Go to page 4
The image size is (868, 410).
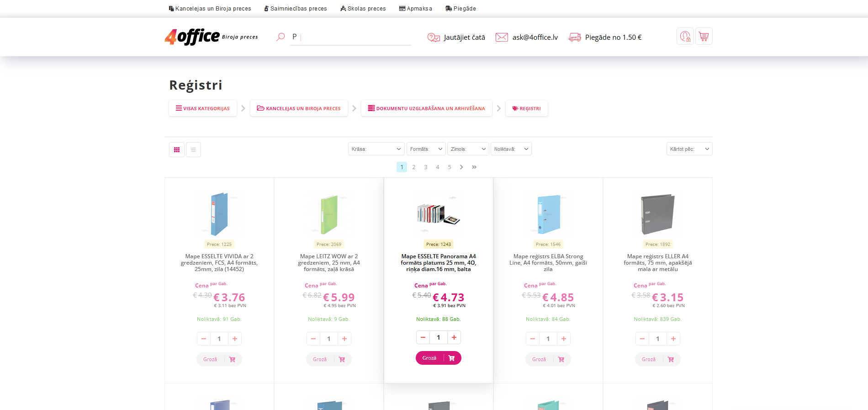click(x=438, y=167)
